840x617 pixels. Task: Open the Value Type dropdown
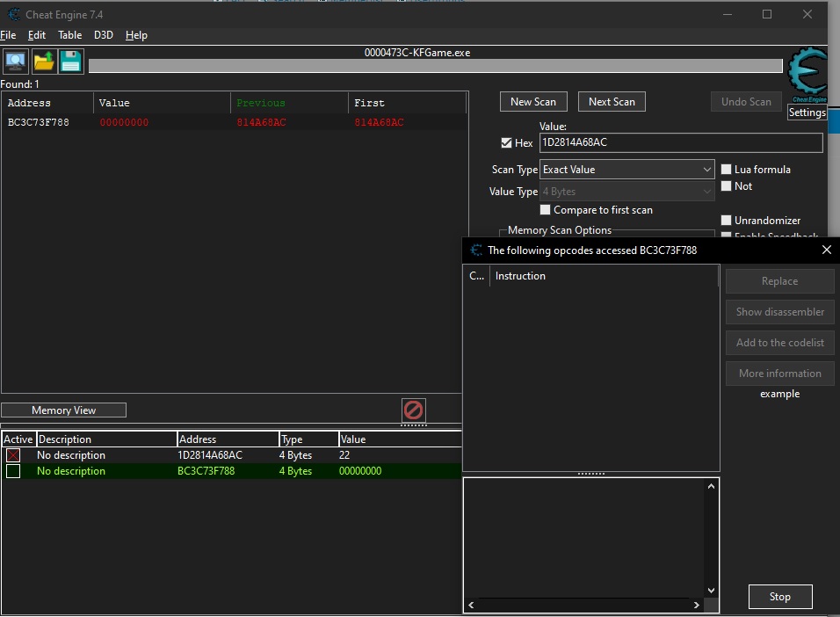(626, 192)
